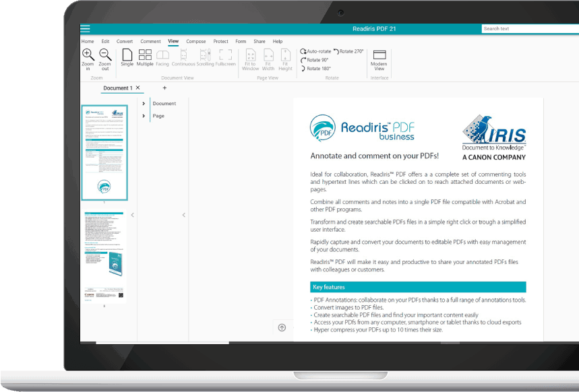Open the Protect ribbon tab
Screen dimensions: 579x392
220,42
